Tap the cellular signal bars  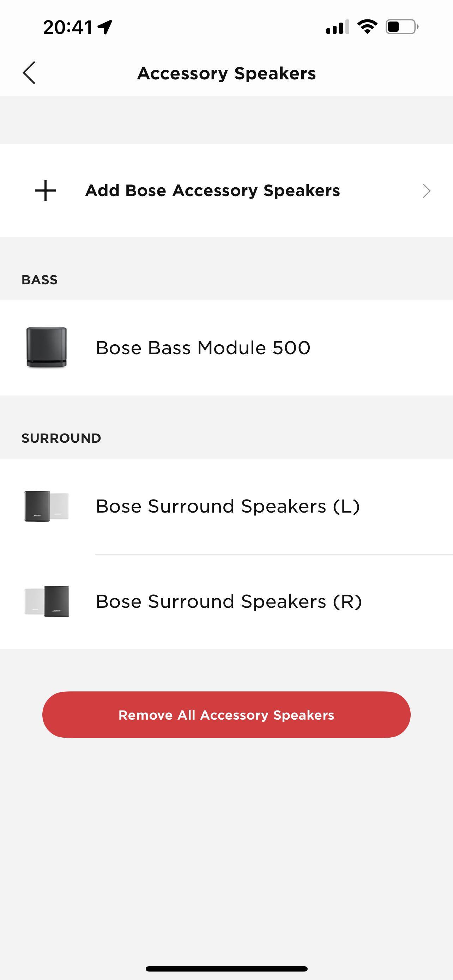pyautogui.click(x=337, y=27)
